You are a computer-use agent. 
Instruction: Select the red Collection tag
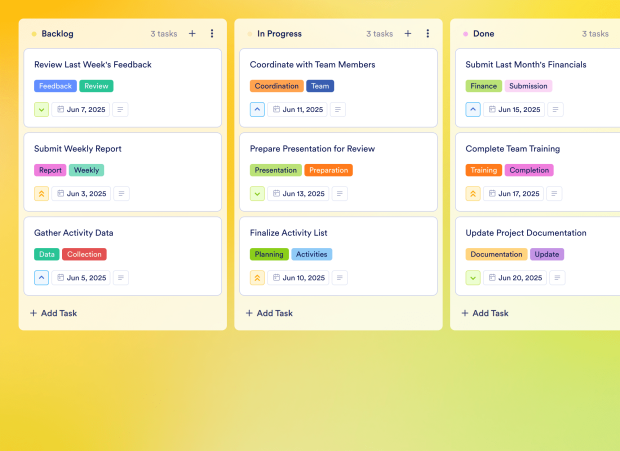pos(84,254)
